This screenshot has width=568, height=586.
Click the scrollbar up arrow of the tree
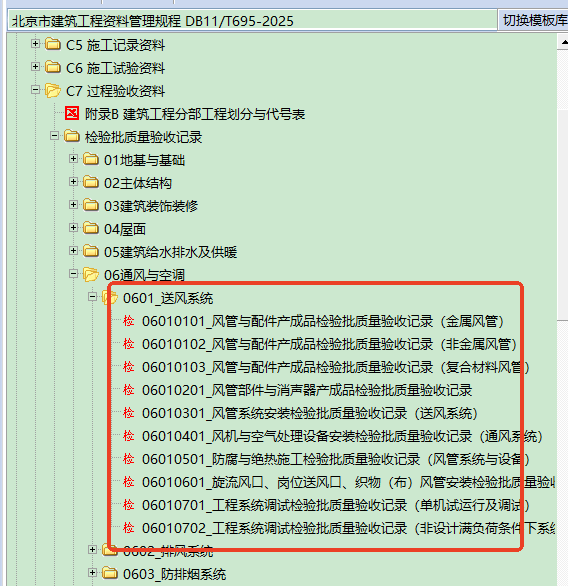point(563,42)
